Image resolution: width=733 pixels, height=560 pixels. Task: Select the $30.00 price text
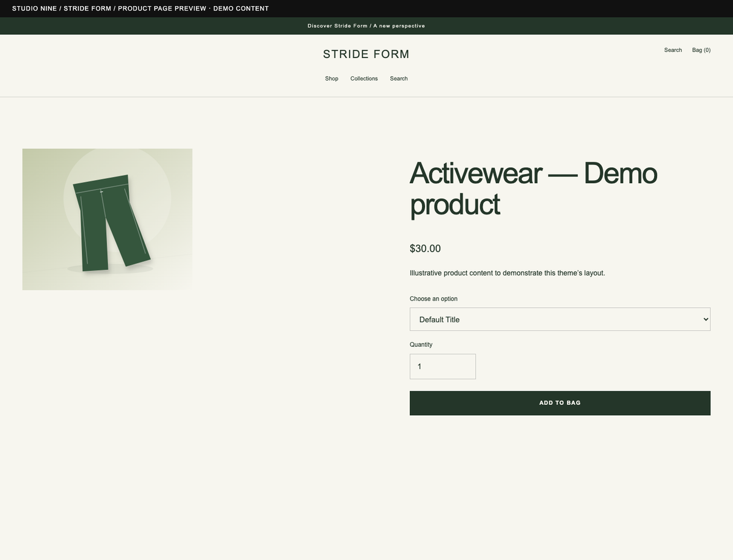tap(425, 249)
